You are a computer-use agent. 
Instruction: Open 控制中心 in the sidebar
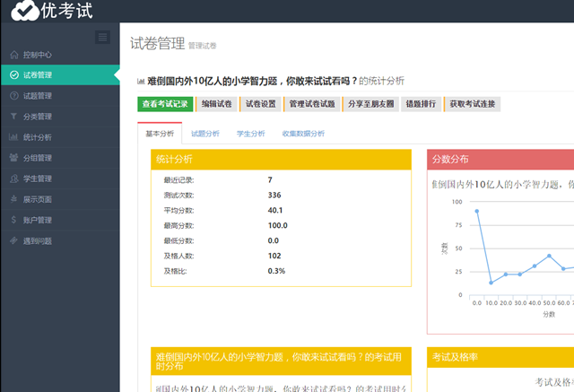pos(60,55)
